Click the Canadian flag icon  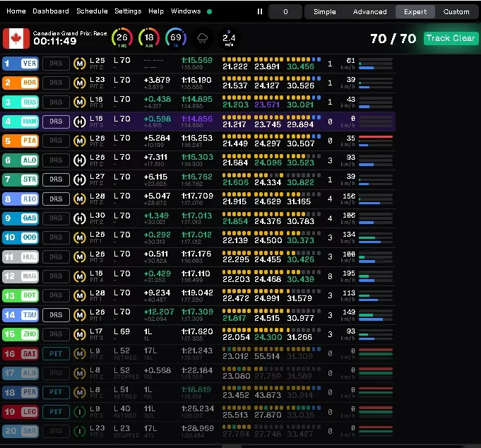(16, 38)
